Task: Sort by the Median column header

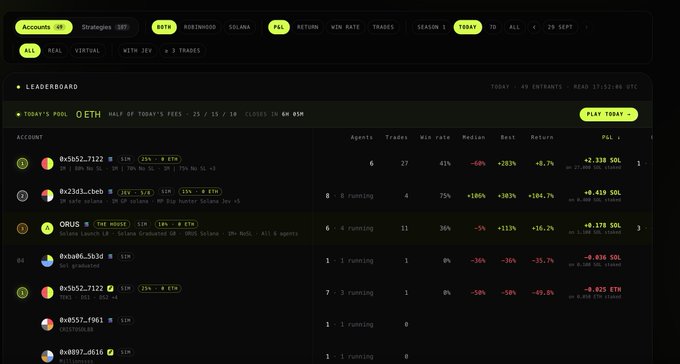Action: pos(474,137)
